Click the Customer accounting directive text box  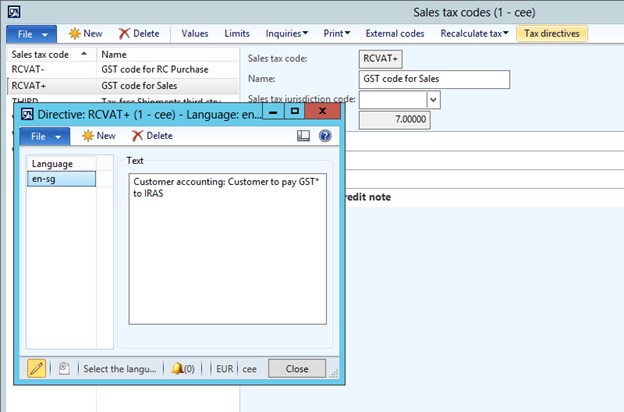click(228, 249)
